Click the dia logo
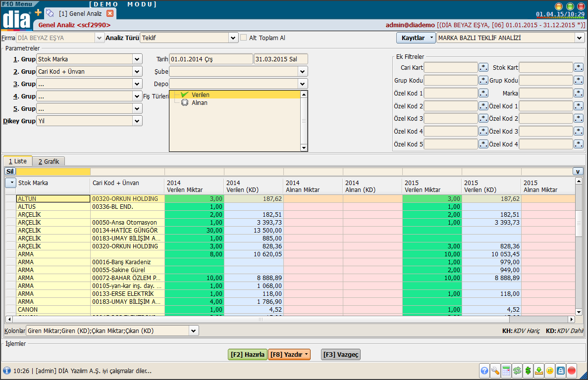588x380 pixels. click(x=16, y=19)
